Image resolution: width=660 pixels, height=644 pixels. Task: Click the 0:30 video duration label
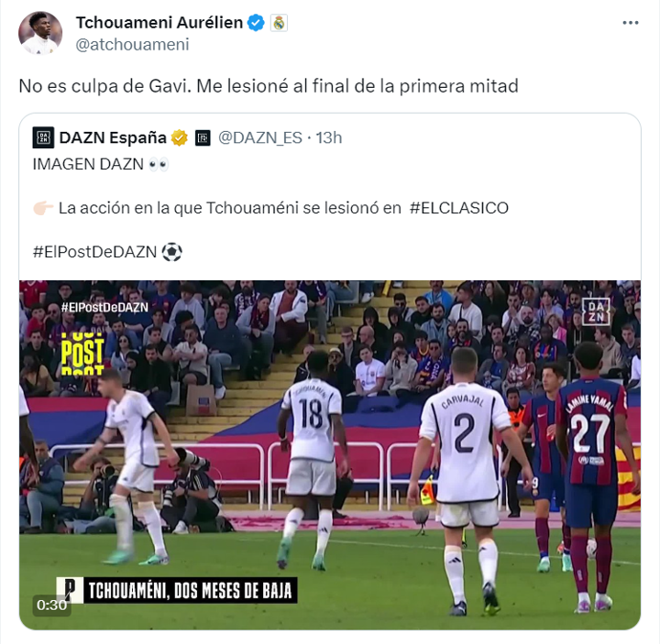51,605
